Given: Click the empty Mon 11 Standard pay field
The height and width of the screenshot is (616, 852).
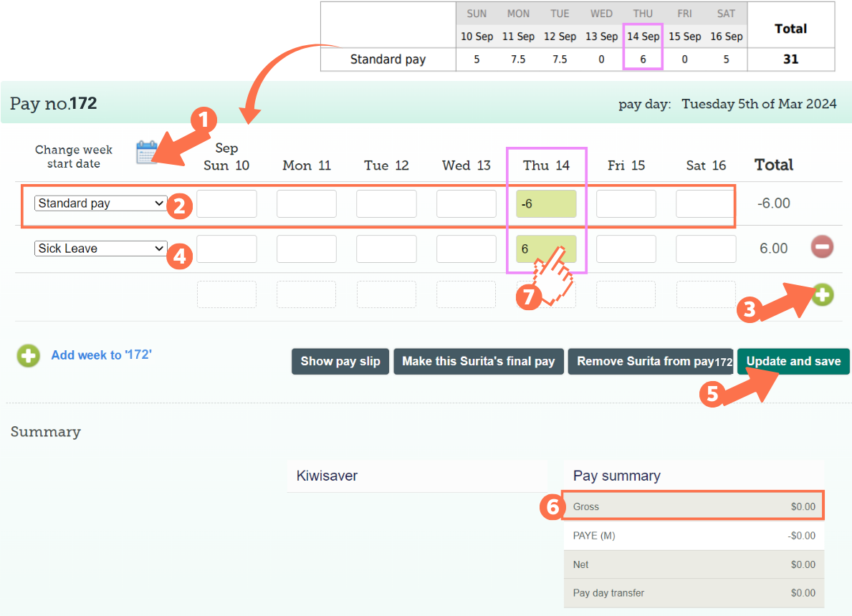Looking at the screenshot, I should click(x=307, y=203).
